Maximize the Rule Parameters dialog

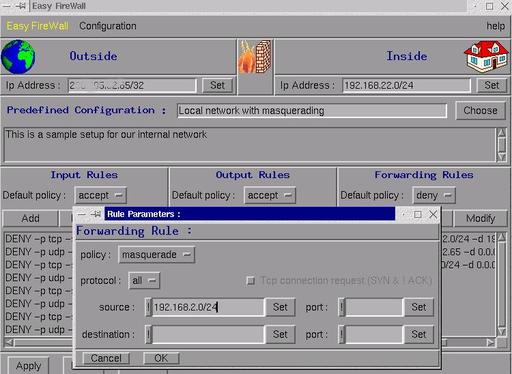pos(418,214)
